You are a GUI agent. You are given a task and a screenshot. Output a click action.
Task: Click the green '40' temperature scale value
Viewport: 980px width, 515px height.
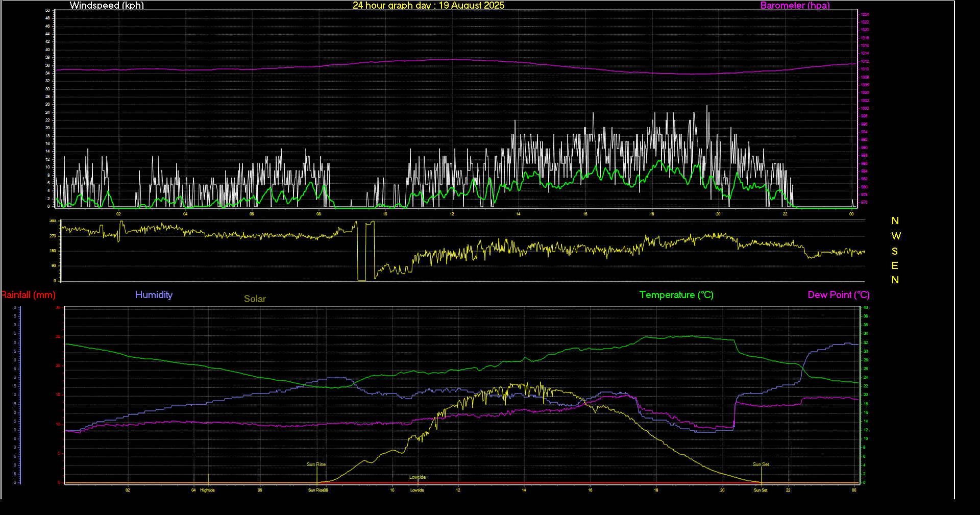coord(865,307)
